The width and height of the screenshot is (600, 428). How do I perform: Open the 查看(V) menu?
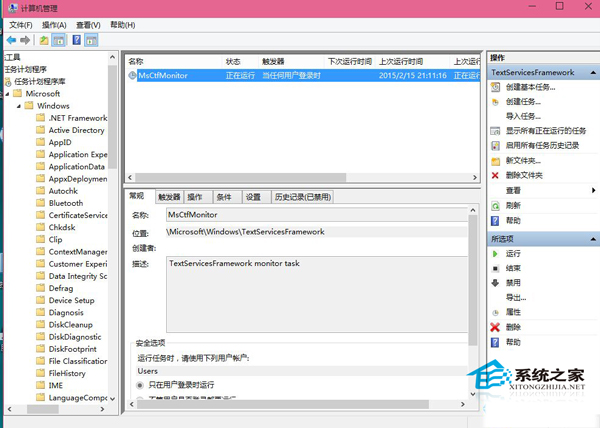[x=88, y=25]
